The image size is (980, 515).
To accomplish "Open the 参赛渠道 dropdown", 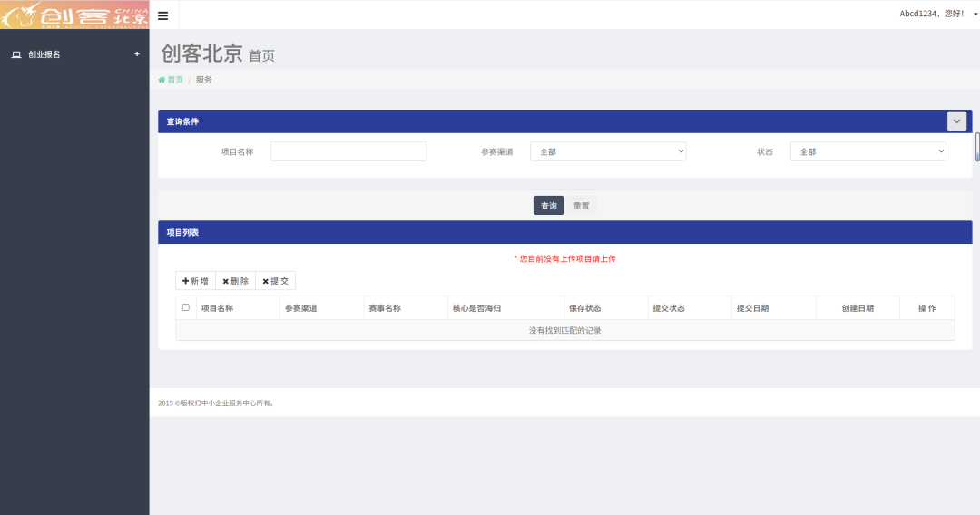I will (x=608, y=151).
